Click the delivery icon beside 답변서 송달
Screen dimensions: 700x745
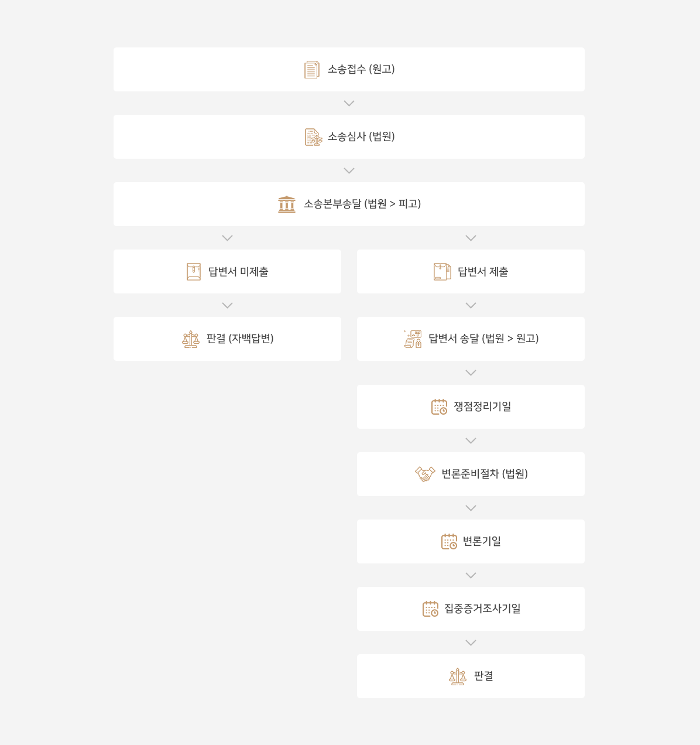tap(413, 339)
